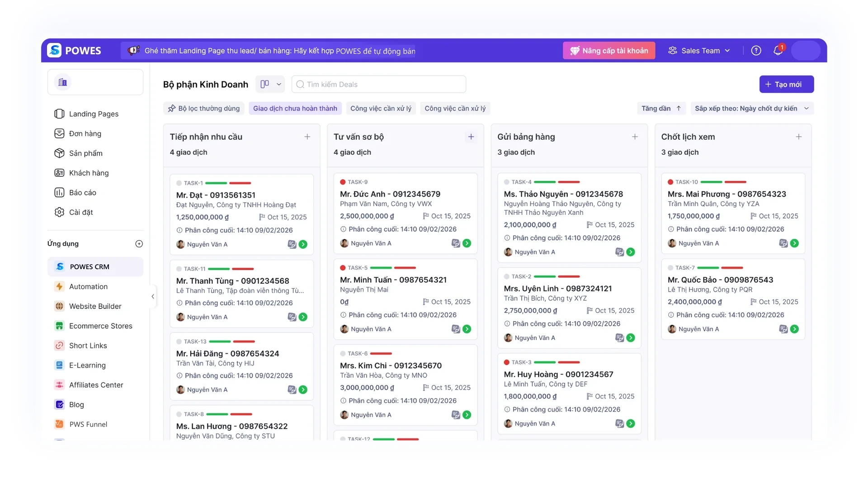The height and width of the screenshot is (479, 868).
Task: Toggle TASK-9 red status dot
Action: pyautogui.click(x=343, y=182)
